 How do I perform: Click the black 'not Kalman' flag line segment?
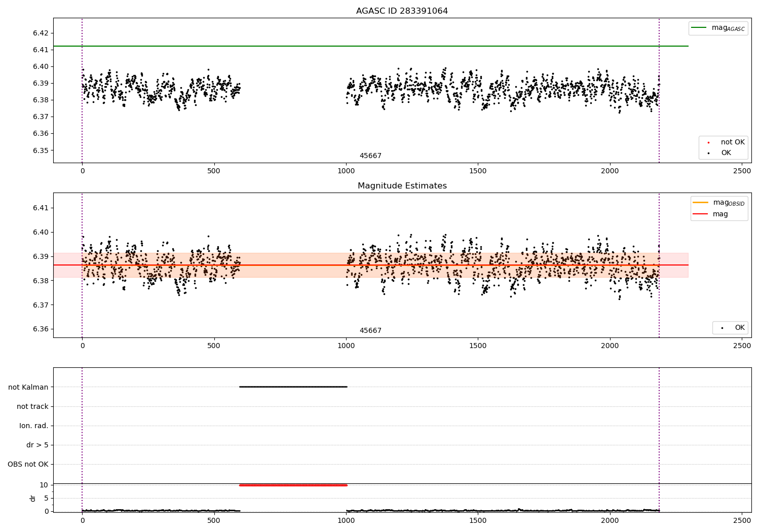pos(293,387)
